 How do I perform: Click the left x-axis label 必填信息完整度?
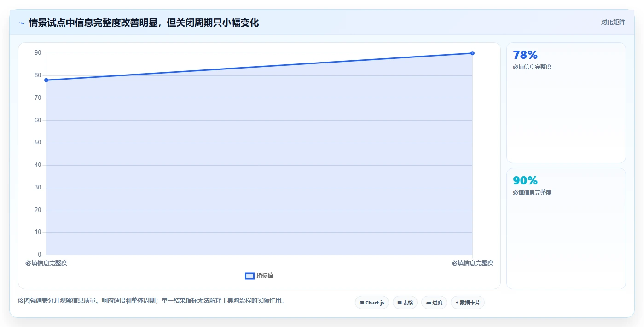(46, 263)
